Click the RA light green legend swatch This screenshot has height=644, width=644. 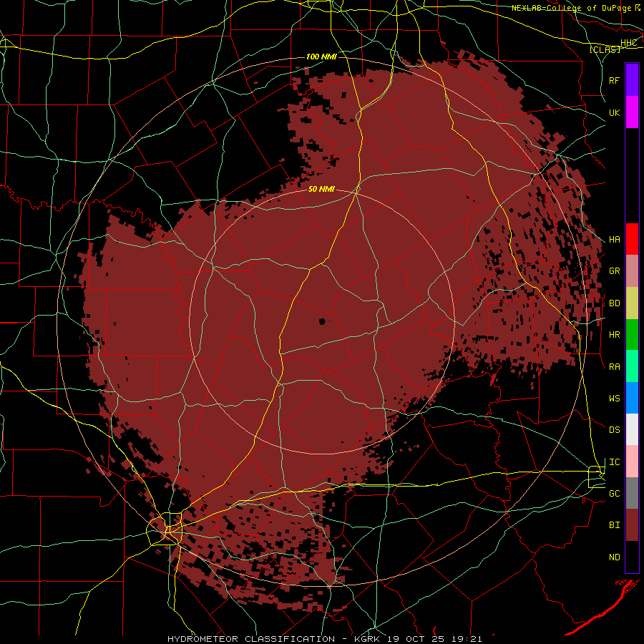pos(632,366)
